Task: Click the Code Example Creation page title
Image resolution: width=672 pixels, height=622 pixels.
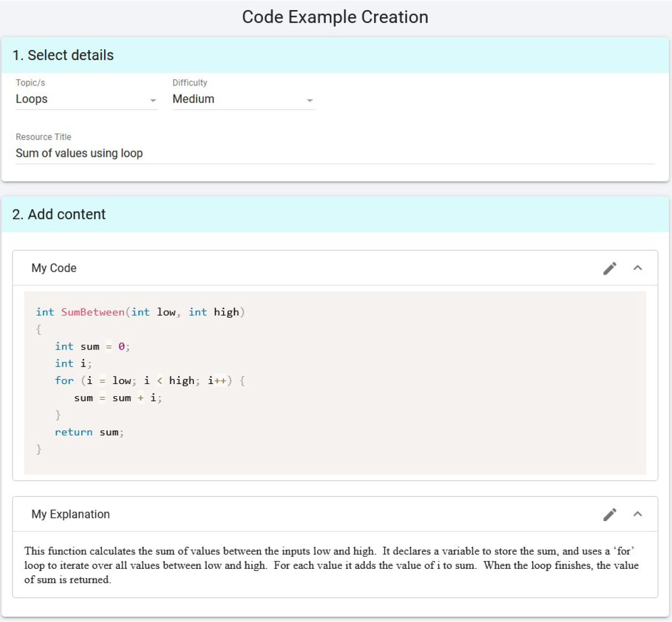Action: click(x=335, y=17)
